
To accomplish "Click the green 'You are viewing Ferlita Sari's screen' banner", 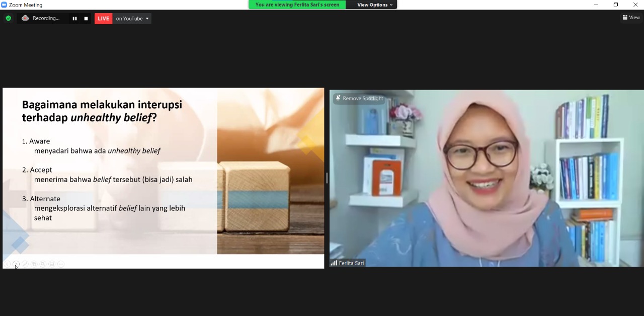I will (297, 5).
